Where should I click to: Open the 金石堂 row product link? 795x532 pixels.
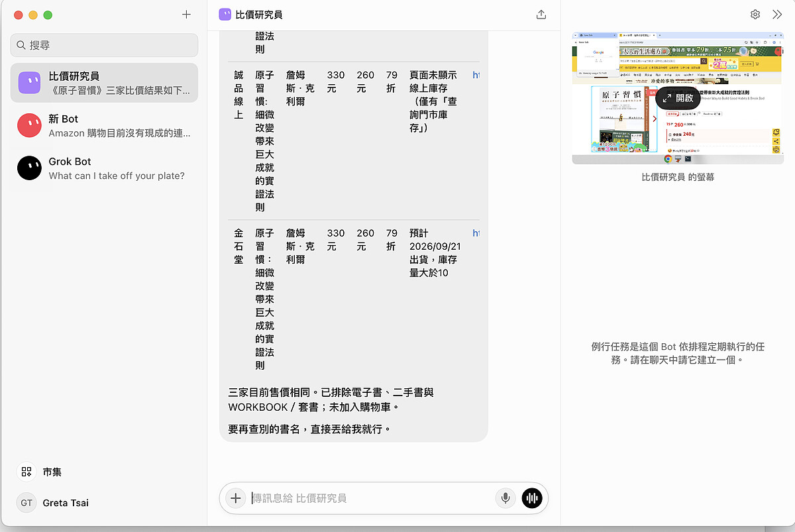tap(476, 233)
